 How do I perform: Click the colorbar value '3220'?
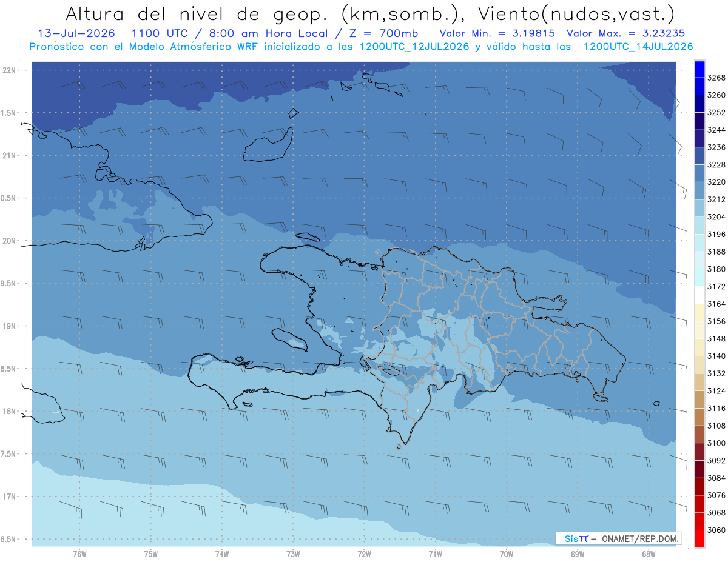pos(716,182)
